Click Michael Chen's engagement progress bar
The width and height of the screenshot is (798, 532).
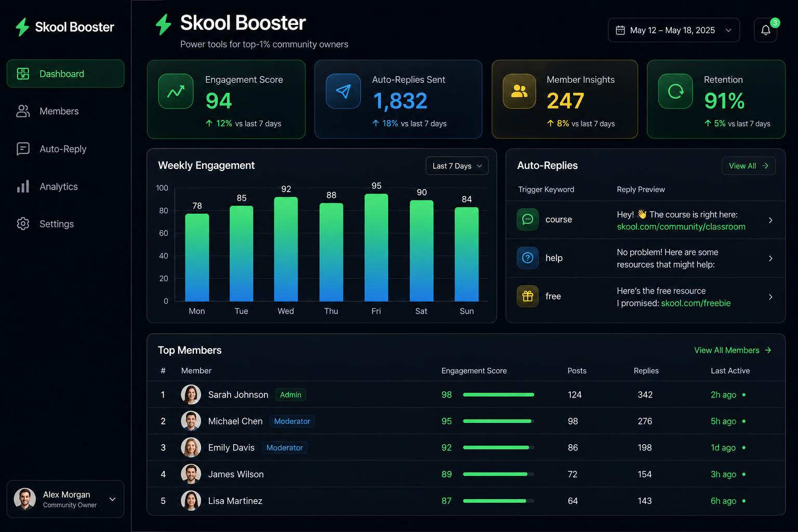(498, 421)
